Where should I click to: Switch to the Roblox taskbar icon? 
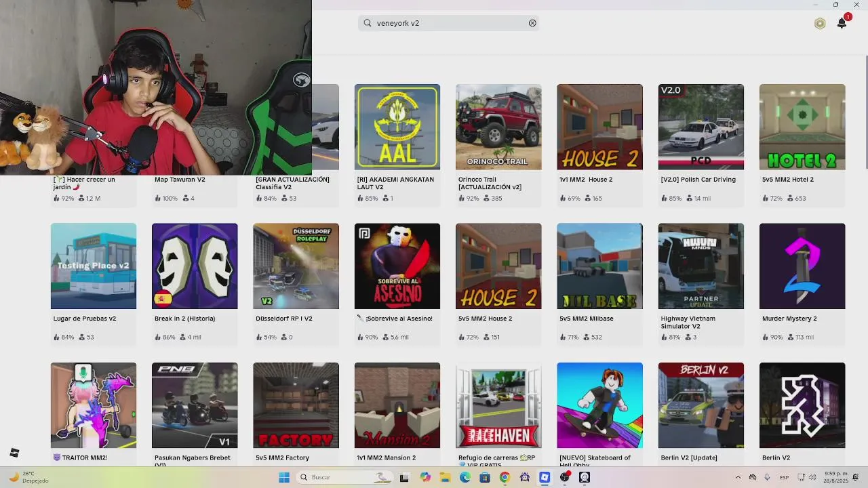pyautogui.click(x=545, y=477)
